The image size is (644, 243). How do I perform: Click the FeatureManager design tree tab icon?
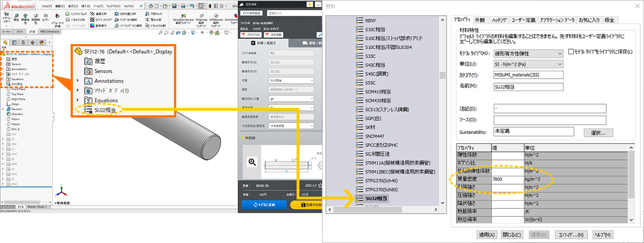5,42
